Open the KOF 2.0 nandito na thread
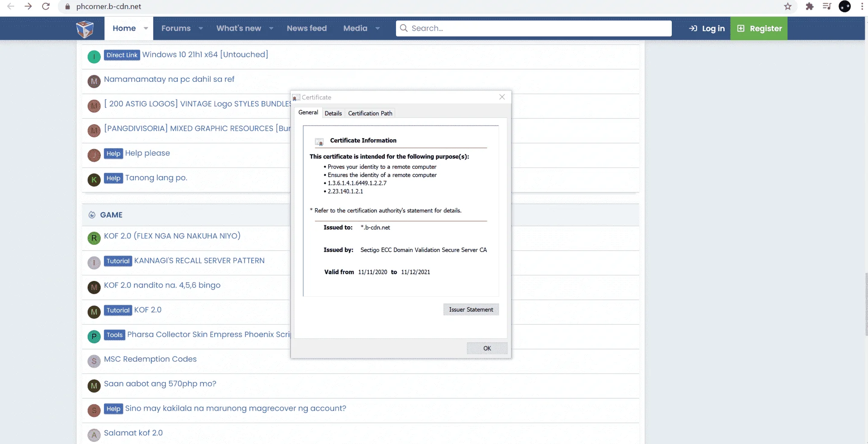 coord(162,285)
